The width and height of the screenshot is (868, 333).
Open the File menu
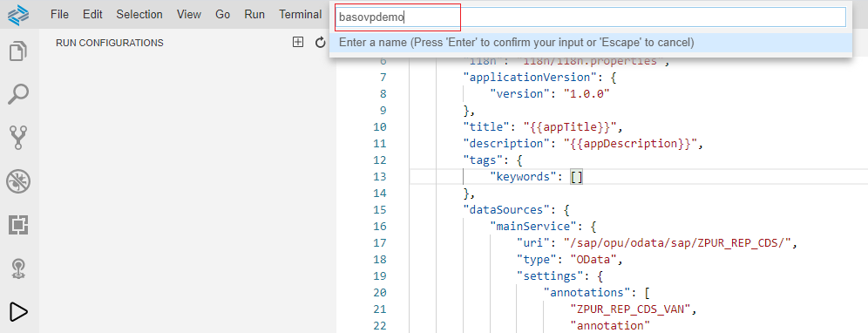tap(59, 15)
